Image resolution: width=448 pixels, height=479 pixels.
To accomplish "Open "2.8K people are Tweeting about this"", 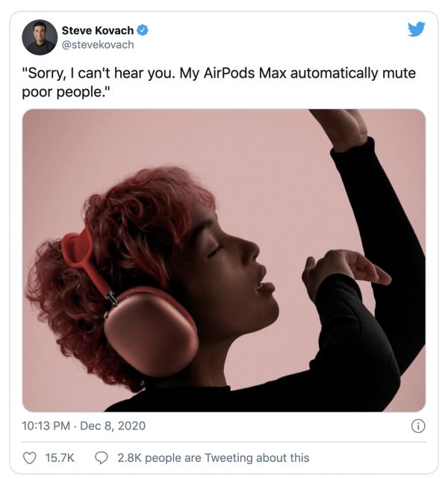I will coord(213,457).
